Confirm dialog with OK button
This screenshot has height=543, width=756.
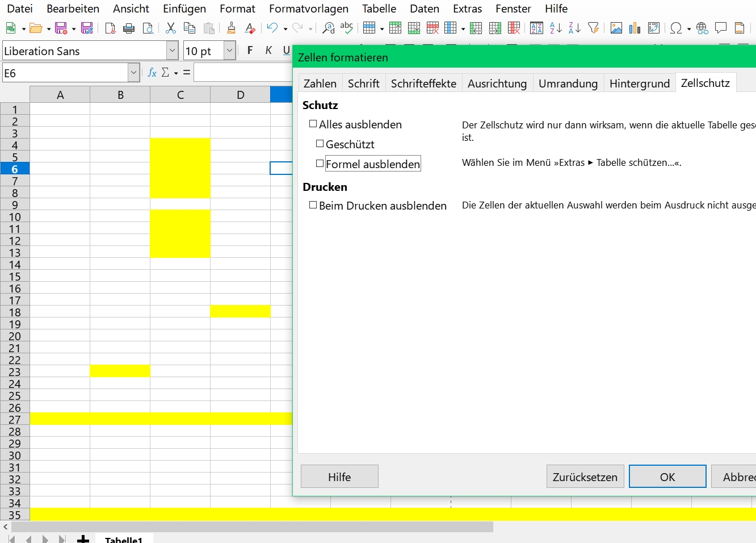pos(667,477)
